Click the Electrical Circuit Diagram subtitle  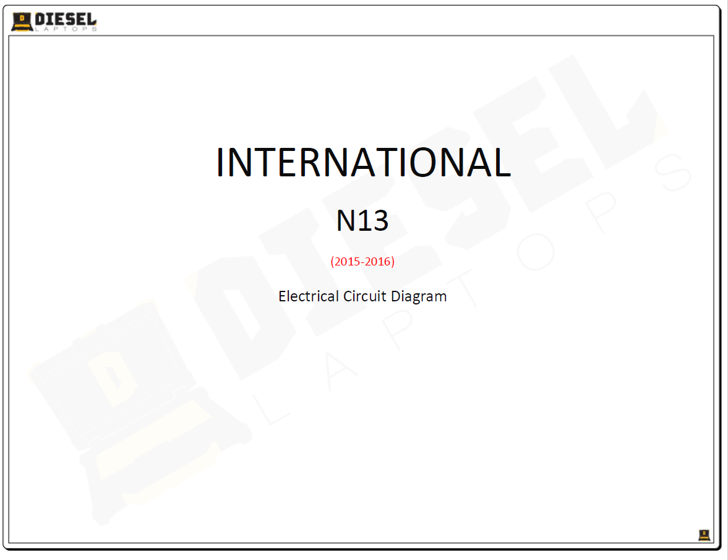click(362, 296)
